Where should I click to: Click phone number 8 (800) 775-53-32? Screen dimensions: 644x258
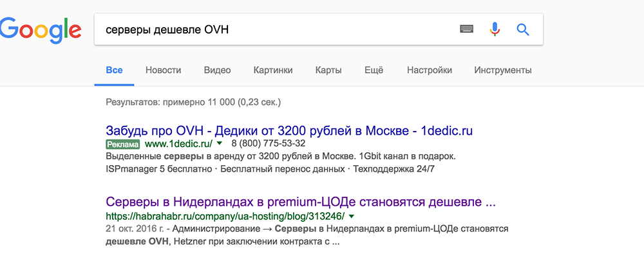click(x=269, y=144)
